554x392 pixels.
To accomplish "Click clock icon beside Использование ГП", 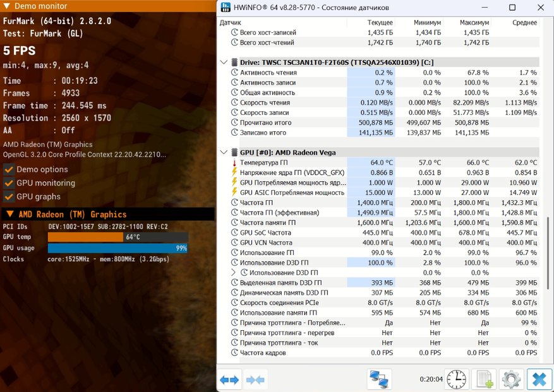I will (x=234, y=253).
